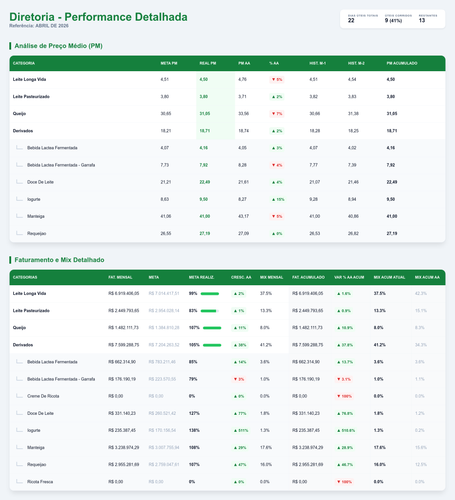The width and height of the screenshot is (455, 500).
Task: Click the Diretoria - Performance Detalhada title
Action: coord(98,17)
